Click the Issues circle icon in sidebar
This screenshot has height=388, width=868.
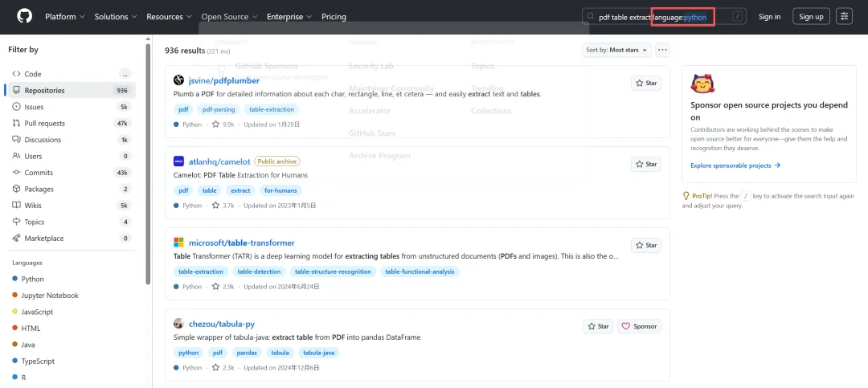click(x=17, y=107)
